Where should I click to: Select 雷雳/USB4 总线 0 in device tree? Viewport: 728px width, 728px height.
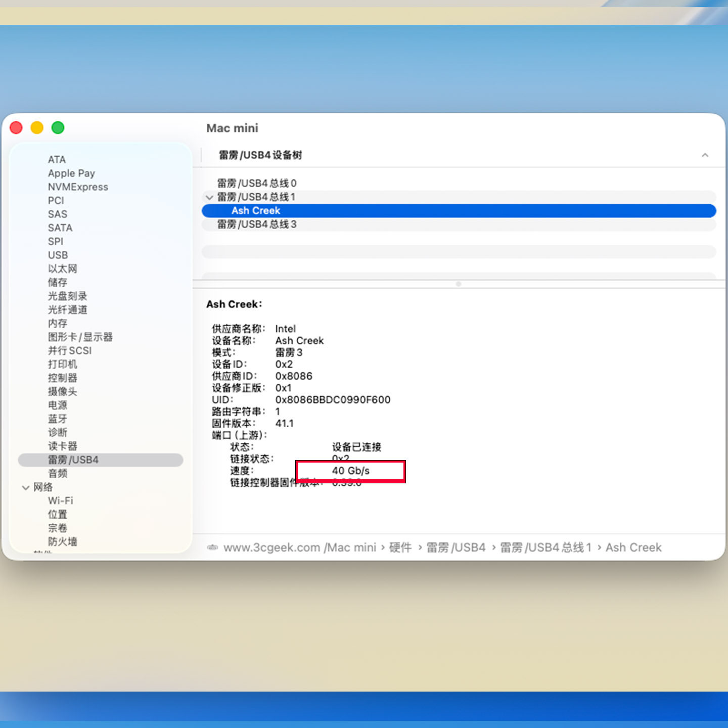tap(257, 183)
